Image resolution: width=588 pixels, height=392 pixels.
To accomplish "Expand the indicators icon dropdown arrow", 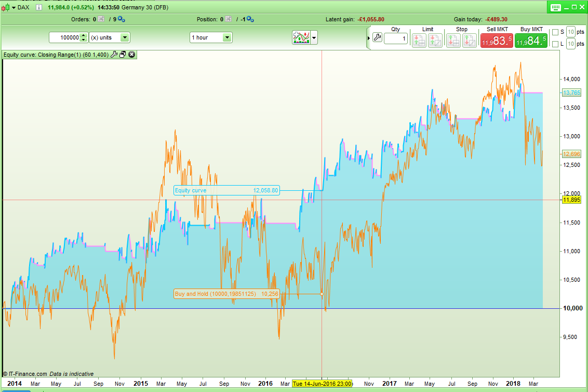I will [x=314, y=37].
